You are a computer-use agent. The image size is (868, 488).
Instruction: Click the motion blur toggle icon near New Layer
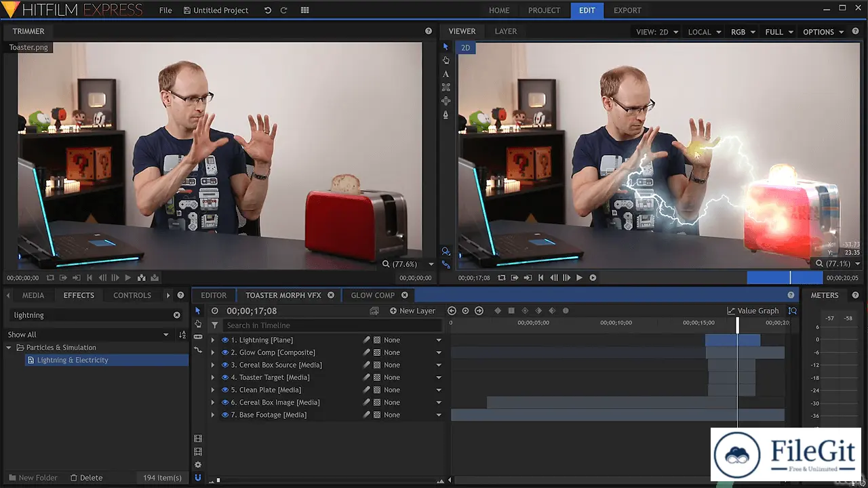point(374,310)
